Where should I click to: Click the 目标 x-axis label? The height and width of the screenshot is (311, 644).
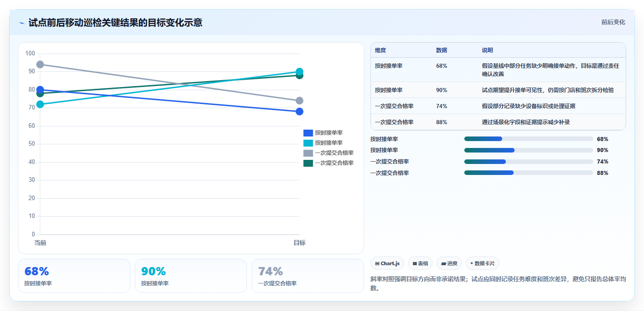pos(300,243)
